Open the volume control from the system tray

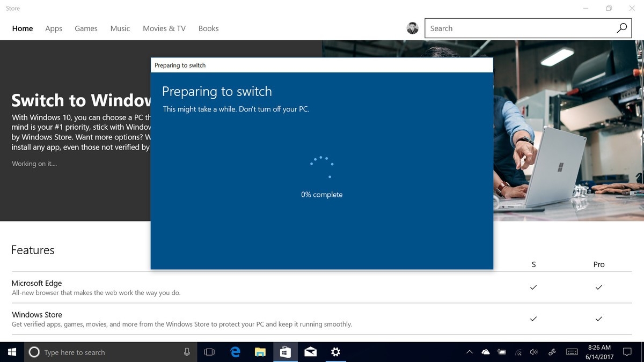pyautogui.click(x=533, y=352)
